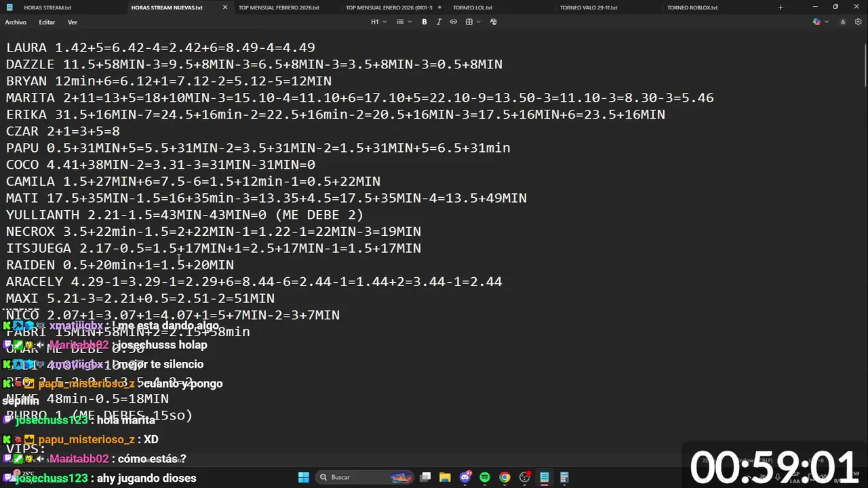Click the DAZZLE hours line
The image size is (868, 488).
[x=254, y=64]
